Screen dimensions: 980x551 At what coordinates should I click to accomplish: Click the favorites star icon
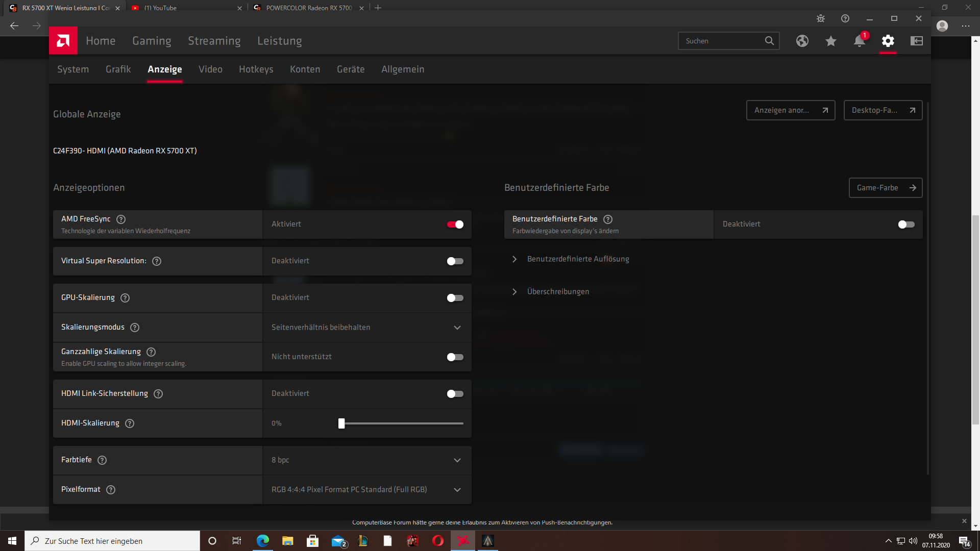click(831, 41)
